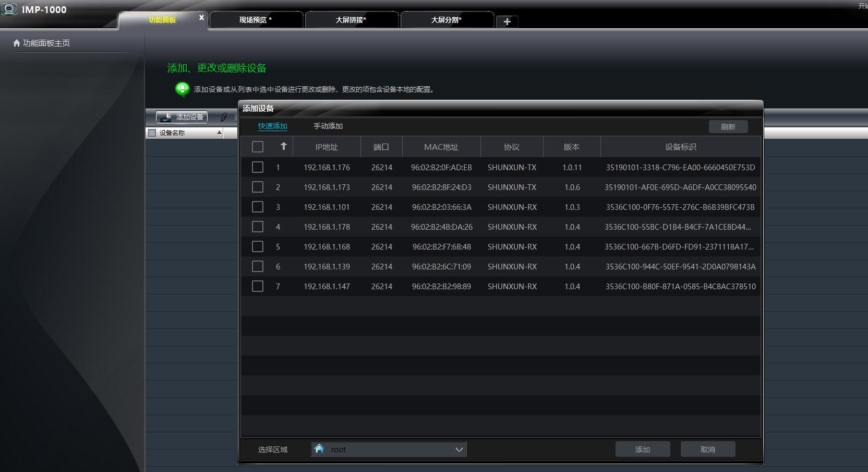Select checkbox for row 192.168.1.178
Screen dimensions: 868x472
click(x=258, y=227)
